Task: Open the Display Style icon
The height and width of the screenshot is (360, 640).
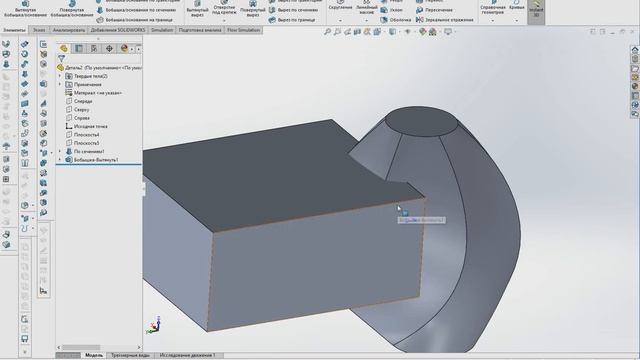Action: pos(392,31)
